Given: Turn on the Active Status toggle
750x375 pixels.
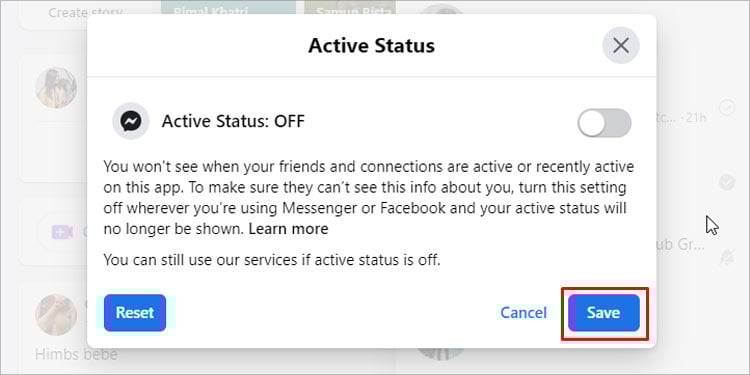Looking at the screenshot, I should click(x=604, y=122).
